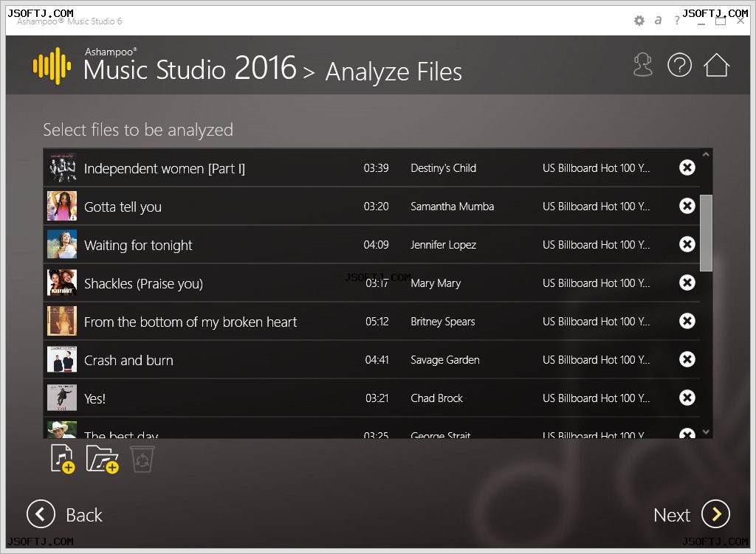Remove Yes! track from list
The height and width of the screenshot is (554, 756).
click(687, 398)
